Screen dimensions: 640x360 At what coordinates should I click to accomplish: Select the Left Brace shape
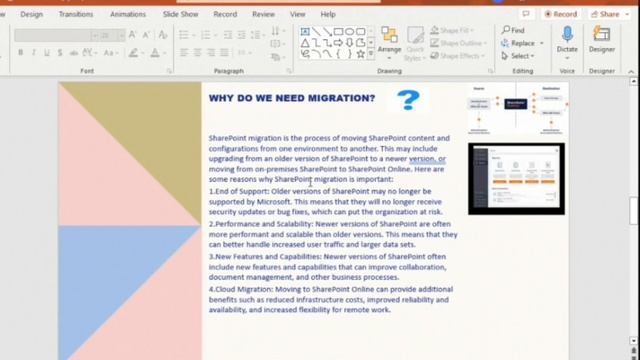[x=338, y=53]
